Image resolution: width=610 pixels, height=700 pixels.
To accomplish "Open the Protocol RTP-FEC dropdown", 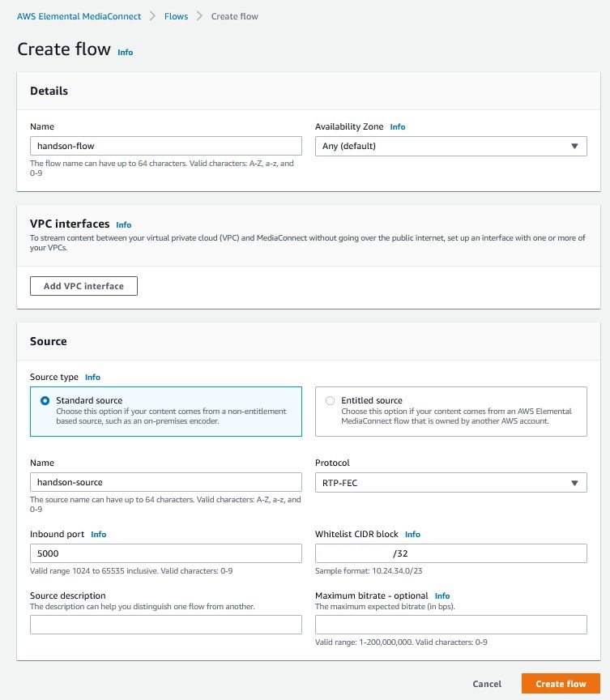I will pos(450,482).
